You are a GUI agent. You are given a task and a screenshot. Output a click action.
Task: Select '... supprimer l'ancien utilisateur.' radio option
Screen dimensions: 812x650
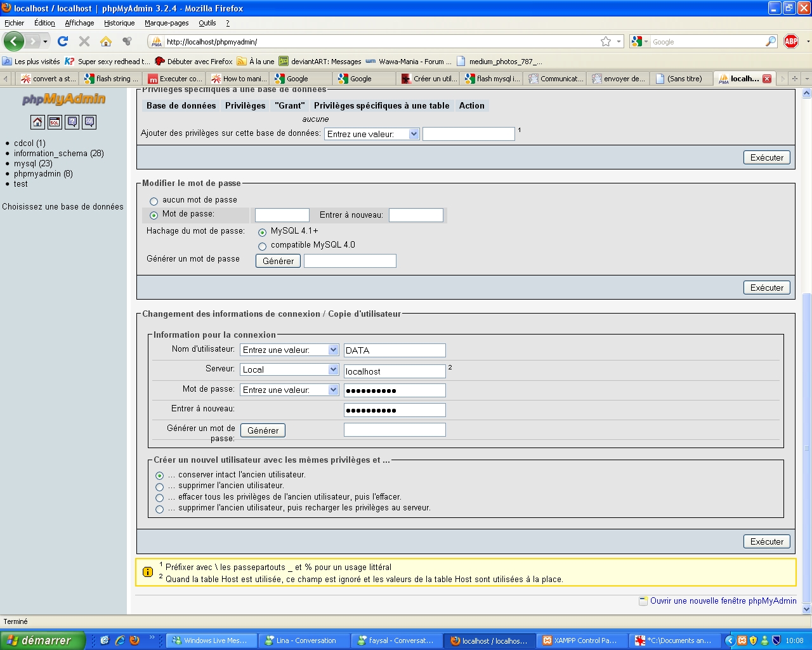[159, 487]
